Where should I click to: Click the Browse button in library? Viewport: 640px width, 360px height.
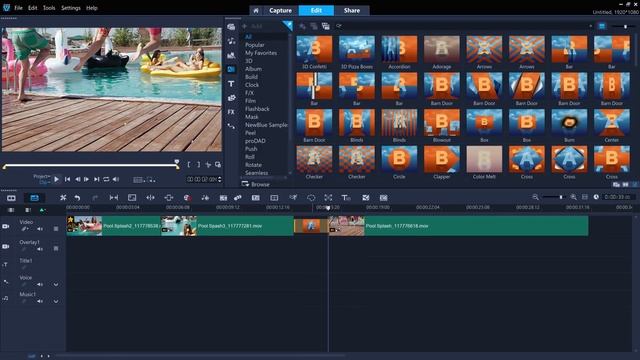[x=256, y=184]
